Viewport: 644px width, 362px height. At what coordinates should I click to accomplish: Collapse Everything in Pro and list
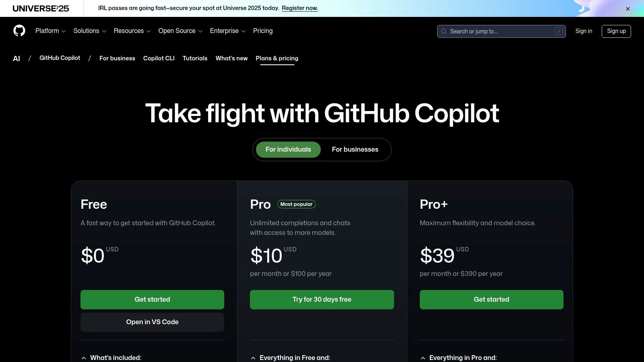(458, 358)
